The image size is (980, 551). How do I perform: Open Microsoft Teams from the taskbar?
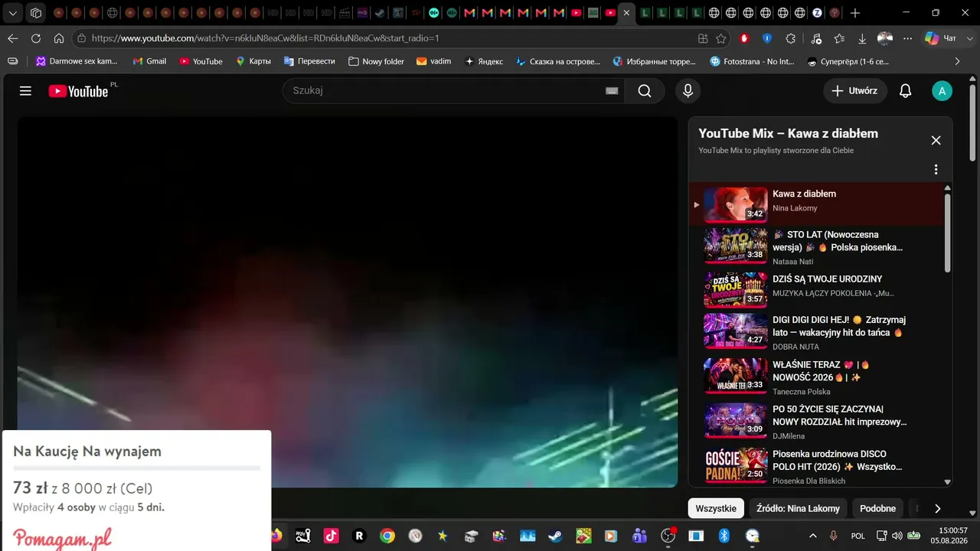point(639,536)
